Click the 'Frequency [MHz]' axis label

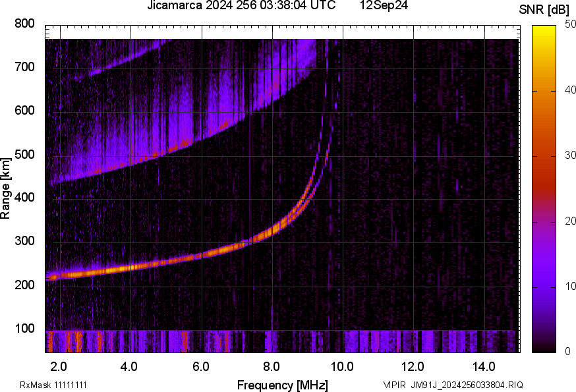pyautogui.click(x=283, y=385)
